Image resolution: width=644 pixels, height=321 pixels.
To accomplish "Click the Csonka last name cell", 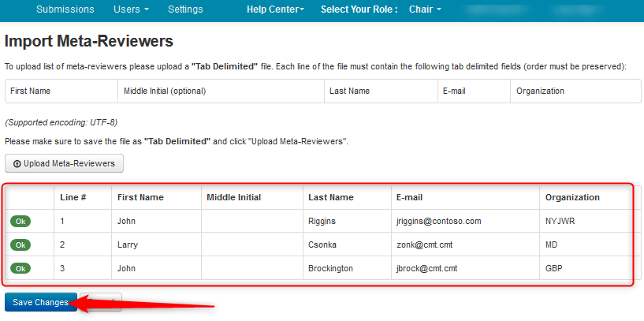I will point(324,244).
